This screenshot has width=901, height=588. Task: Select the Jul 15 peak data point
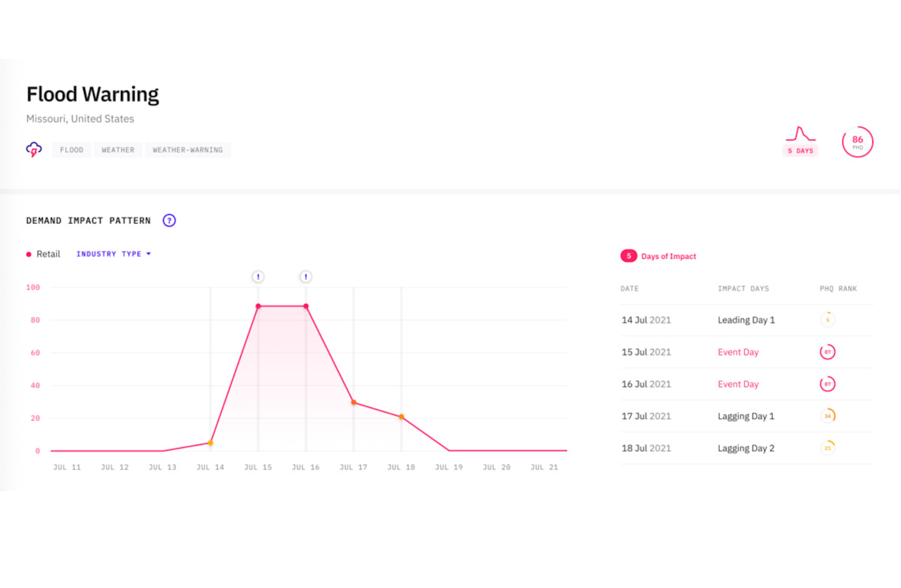[x=258, y=306]
